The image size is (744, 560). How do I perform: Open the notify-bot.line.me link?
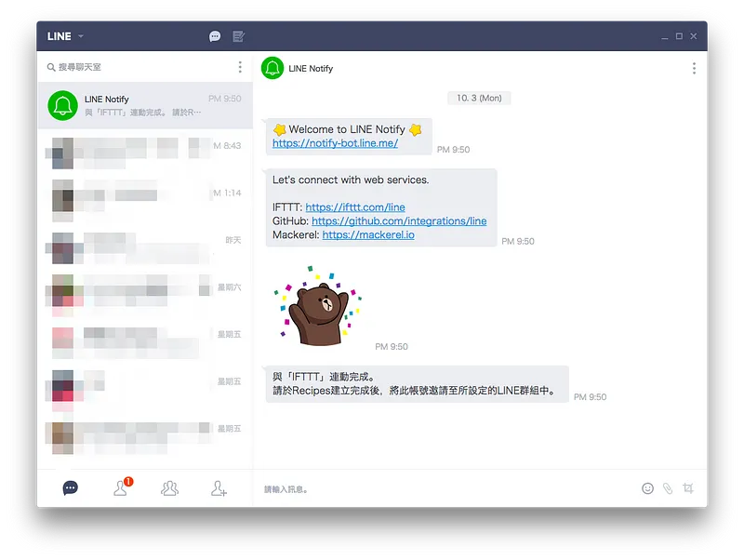tap(335, 143)
